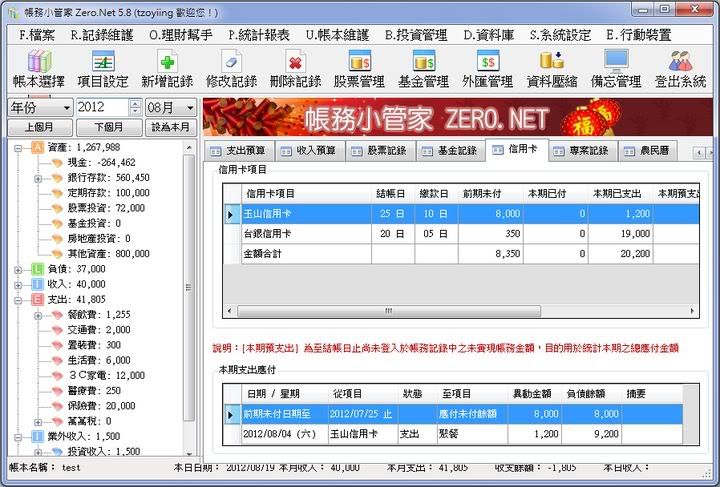Click the 前期未付日期至 row

tap(453, 414)
